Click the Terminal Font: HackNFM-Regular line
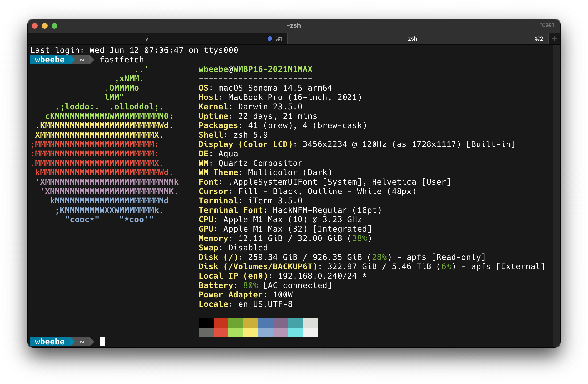Viewport: 588px width, 384px height. click(290, 210)
